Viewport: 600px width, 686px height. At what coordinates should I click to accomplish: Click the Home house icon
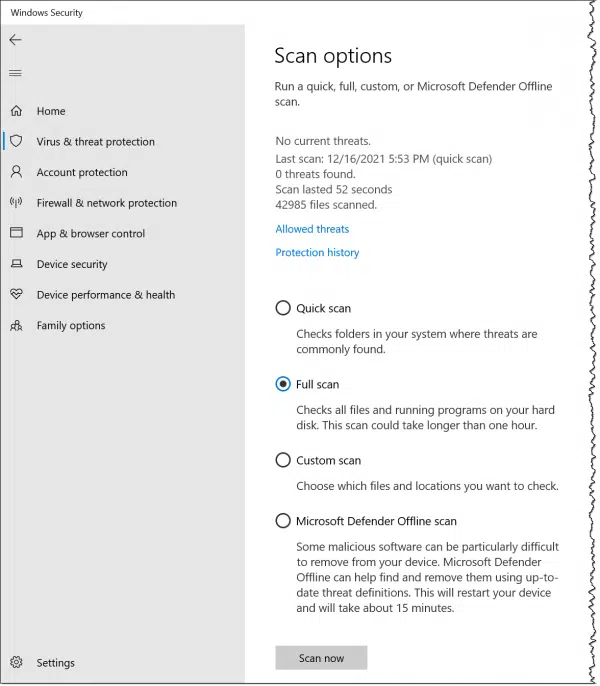tap(16, 111)
